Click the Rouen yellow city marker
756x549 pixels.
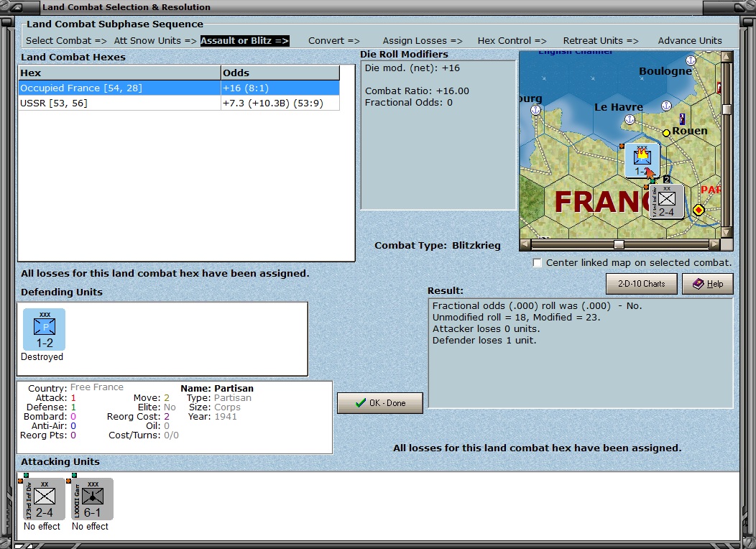point(666,132)
